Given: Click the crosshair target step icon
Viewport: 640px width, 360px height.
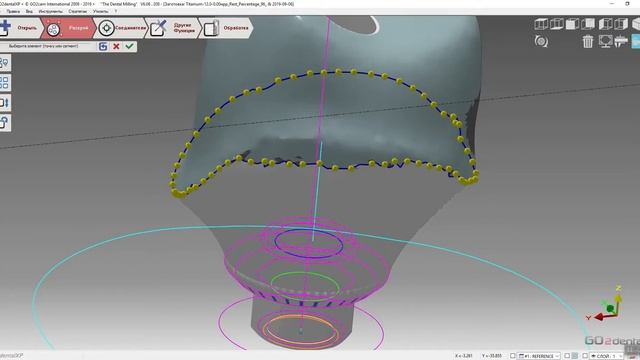Looking at the screenshot, I should (x=106, y=28).
